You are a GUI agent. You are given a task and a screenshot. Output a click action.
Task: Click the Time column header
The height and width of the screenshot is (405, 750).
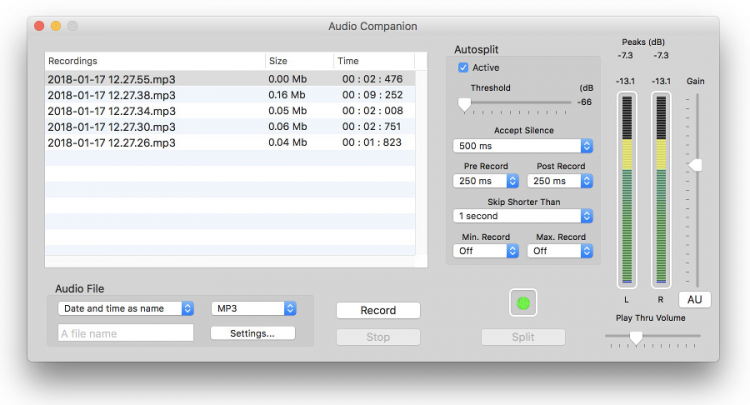pos(372,61)
